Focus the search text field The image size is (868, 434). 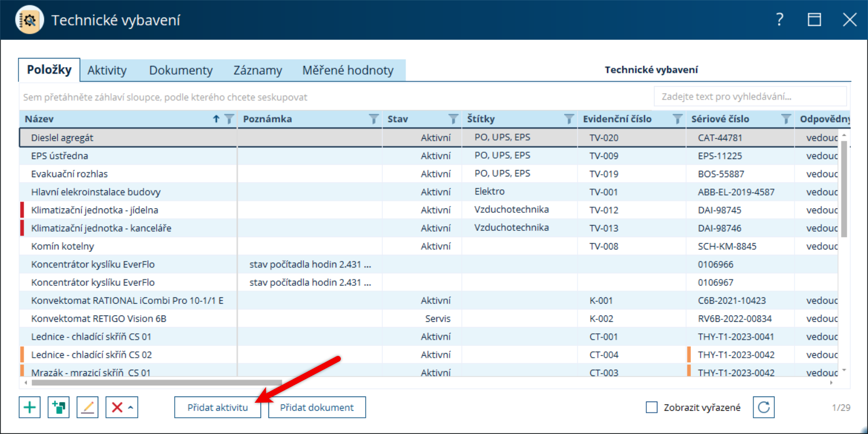(750, 97)
